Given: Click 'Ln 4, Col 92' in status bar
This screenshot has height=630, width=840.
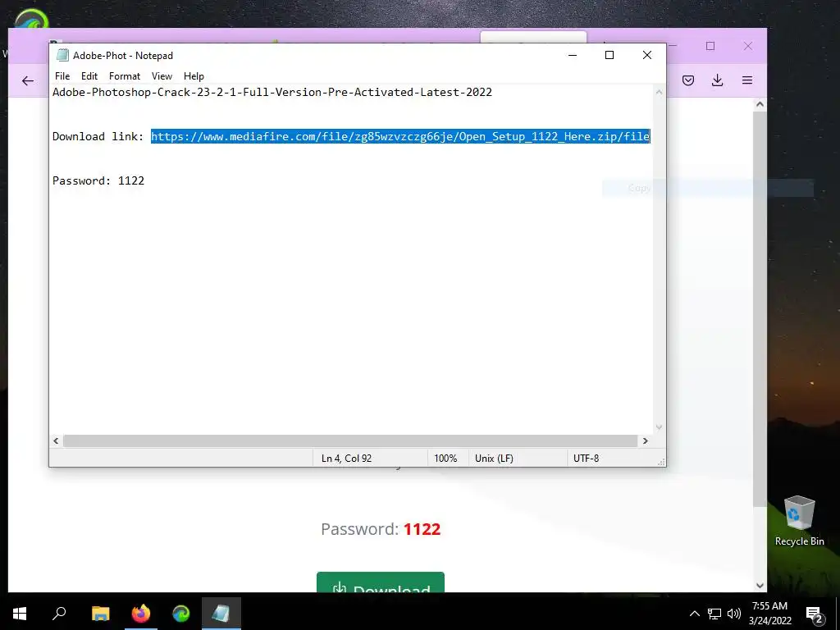Looking at the screenshot, I should click(x=347, y=459).
